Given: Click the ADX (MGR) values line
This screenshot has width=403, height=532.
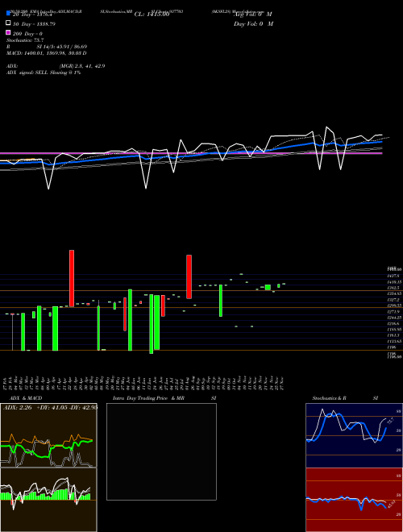Looking at the screenshot, I should tap(56, 66).
